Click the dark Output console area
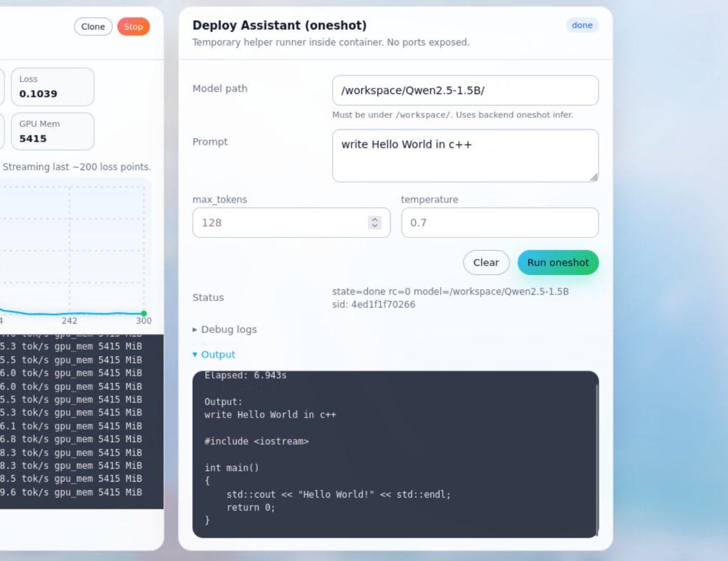Image resolution: width=728 pixels, height=561 pixels. pos(395,452)
